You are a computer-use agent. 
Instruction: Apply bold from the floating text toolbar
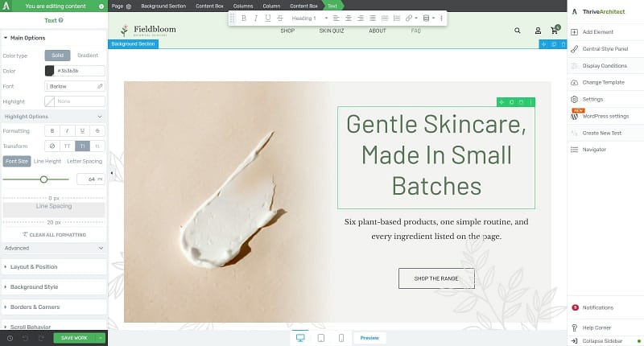(x=244, y=18)
